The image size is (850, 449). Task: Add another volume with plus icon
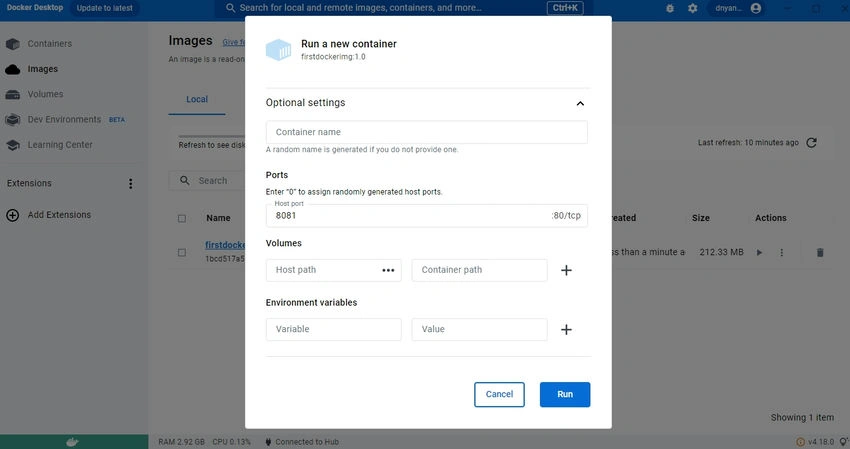566,270
